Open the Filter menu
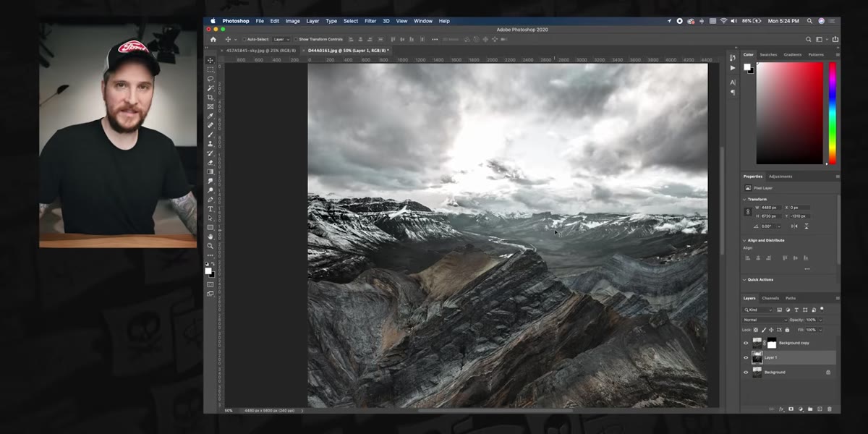The height and width of the screenshot is (434, 868). (370, 21)
